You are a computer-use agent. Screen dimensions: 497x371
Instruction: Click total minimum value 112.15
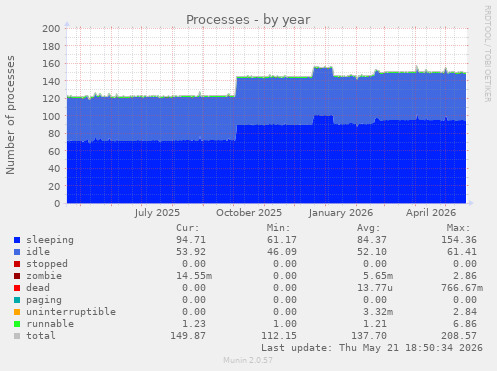click(x=279, y=336)
